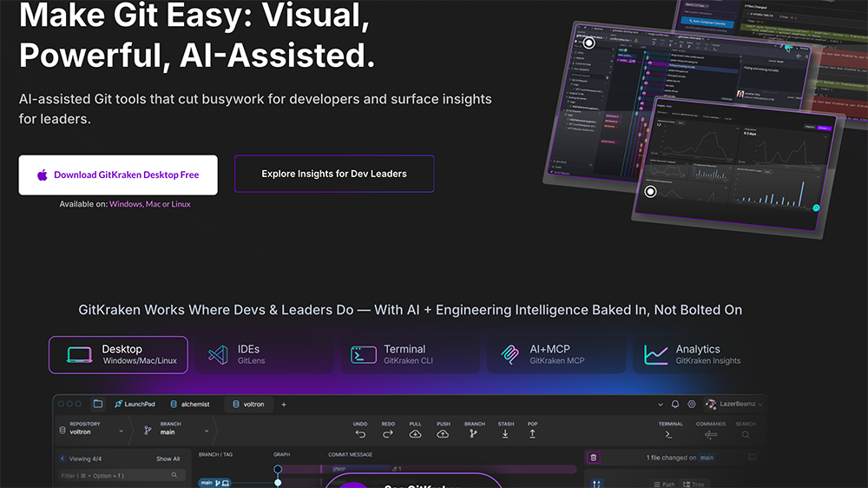868x488 pixels.
Task: Expand the chevron left of the bell icon
Action: coord(660,405)
